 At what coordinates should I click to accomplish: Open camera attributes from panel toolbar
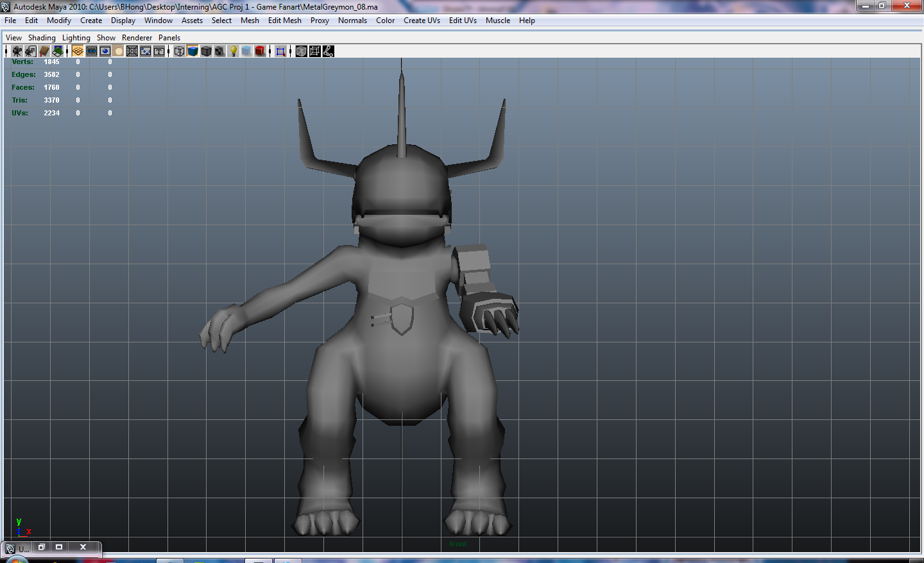pos(30,51)
